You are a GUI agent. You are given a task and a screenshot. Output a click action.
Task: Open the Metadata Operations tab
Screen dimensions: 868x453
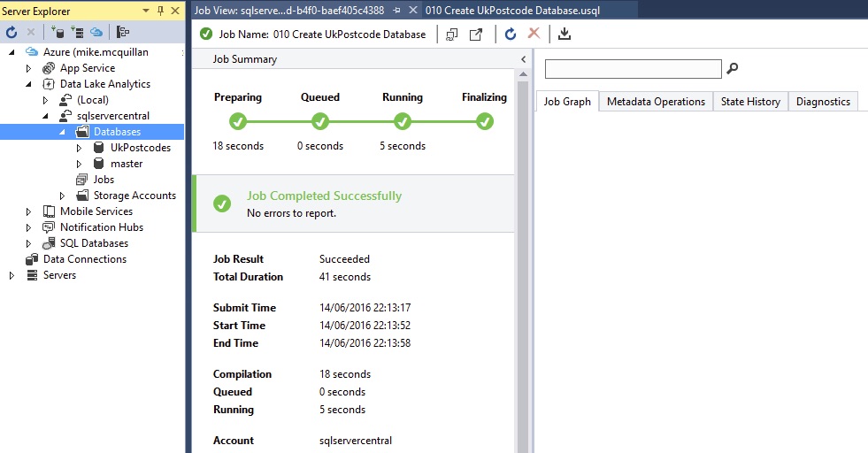coord(656,102)
